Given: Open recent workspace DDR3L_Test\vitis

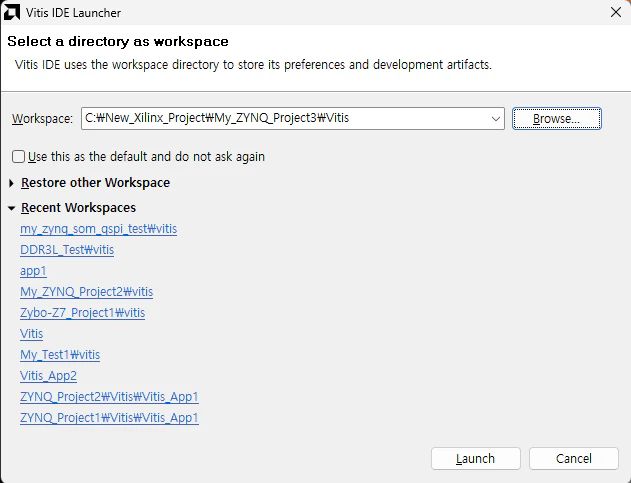Looking at the screenshot, I should pyautogui.click(x=67, y=250).
